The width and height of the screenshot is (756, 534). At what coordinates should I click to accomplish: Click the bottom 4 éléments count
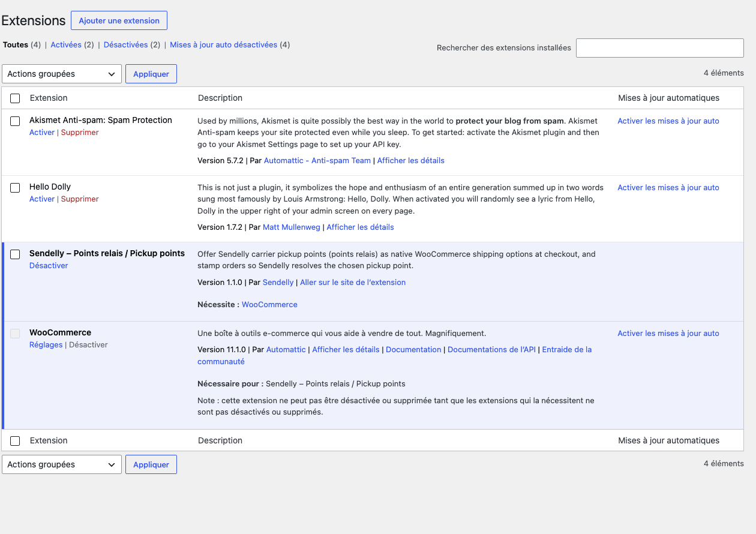[724, 463]
